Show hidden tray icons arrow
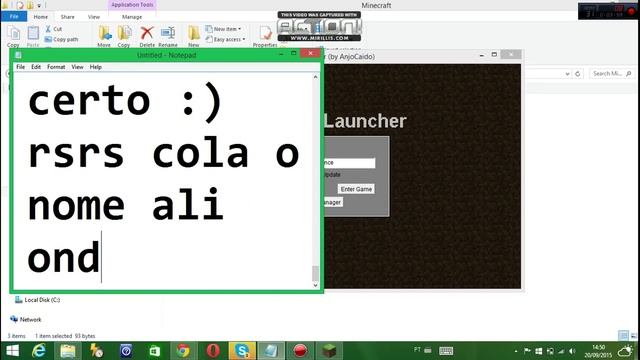The height and width of the screenshot is (360, 640). (x=516, y=351)
